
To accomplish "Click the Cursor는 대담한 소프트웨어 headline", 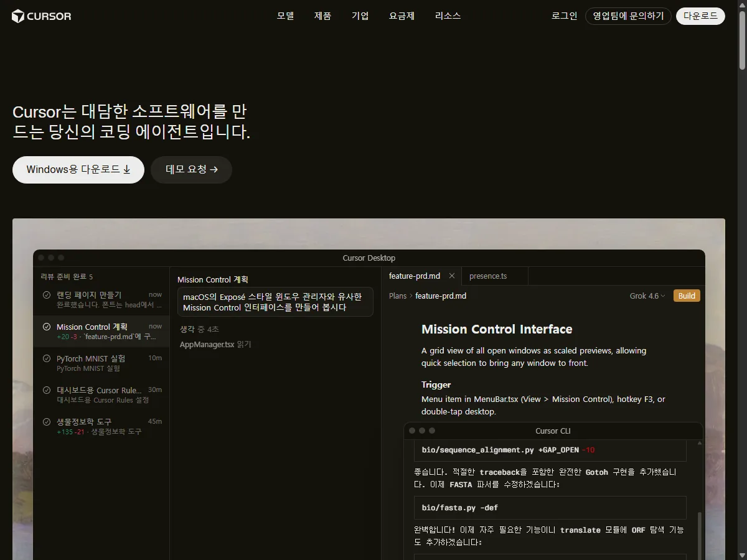I will pos(131,122).
